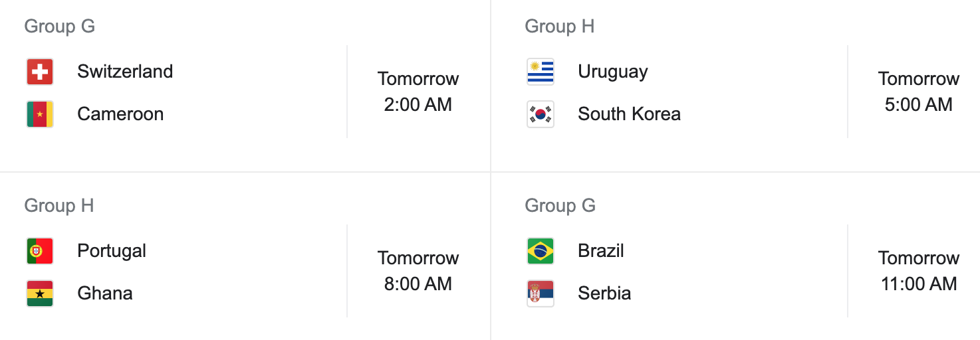Open the Uruguay team name link
The width and height of the screenshot is (980, 340).
tap(613, 72)
